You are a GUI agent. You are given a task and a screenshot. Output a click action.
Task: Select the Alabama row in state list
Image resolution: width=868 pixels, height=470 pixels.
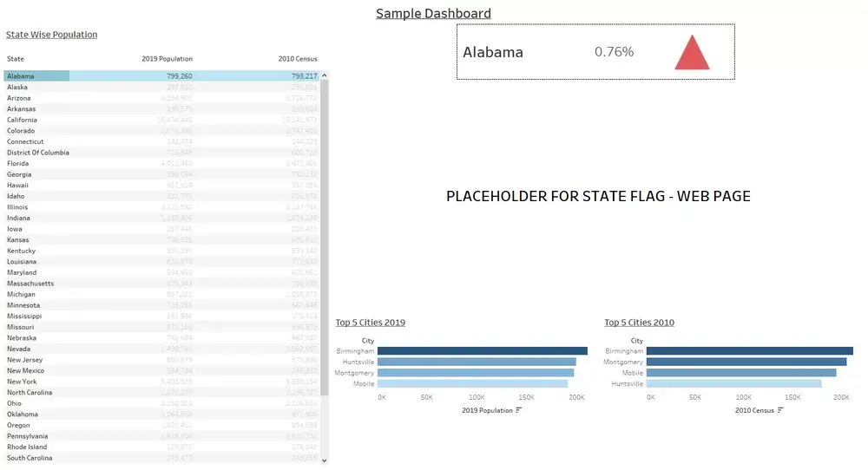161,76
